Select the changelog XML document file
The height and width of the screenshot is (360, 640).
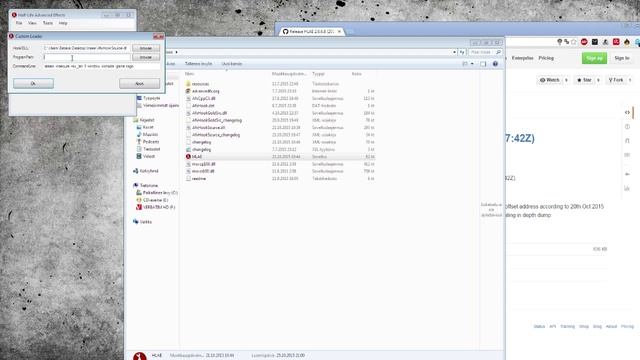202,142
